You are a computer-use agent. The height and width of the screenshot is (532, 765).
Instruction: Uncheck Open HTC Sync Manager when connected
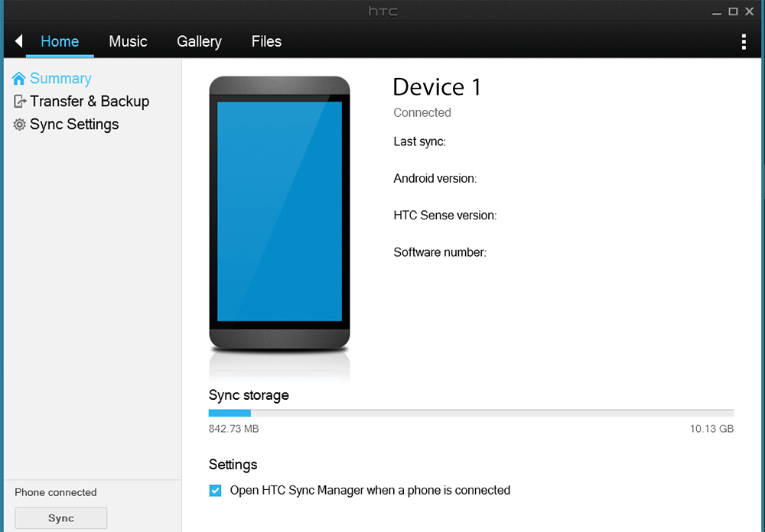coord(215,491)
